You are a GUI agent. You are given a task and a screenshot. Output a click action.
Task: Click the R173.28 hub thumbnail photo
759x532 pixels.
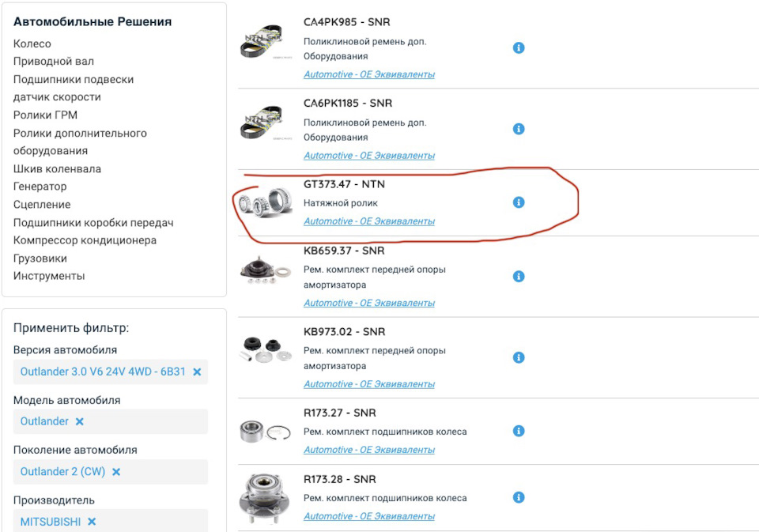click(x=265, y=500)
